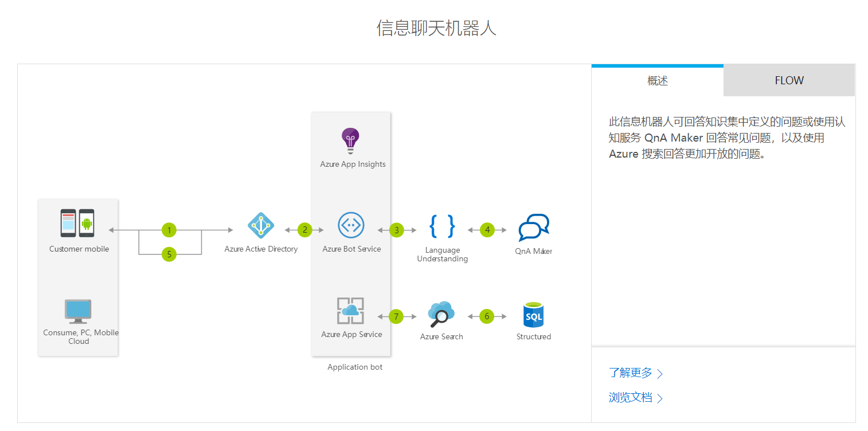868x431 pixels.
Task: Select the Azure App Service icon
Action: (x=351, y=311)
